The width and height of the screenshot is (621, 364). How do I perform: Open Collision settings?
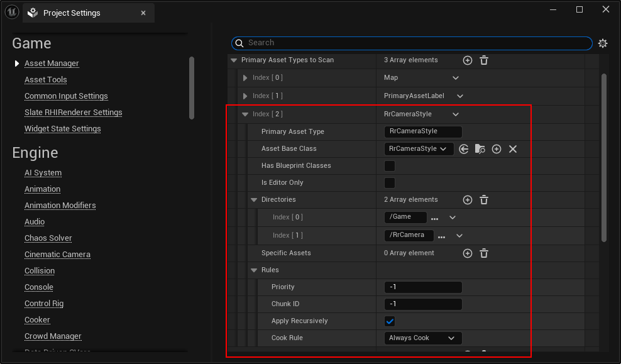click(40, 271)
